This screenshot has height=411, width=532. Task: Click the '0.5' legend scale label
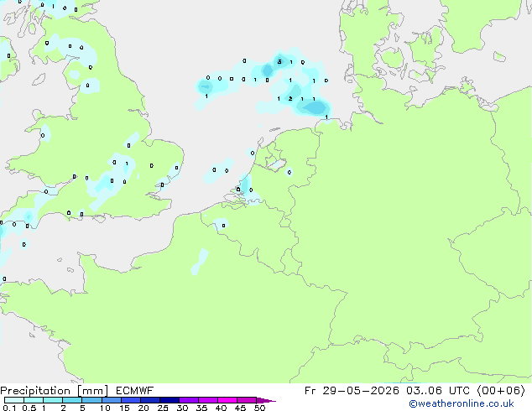29,408
